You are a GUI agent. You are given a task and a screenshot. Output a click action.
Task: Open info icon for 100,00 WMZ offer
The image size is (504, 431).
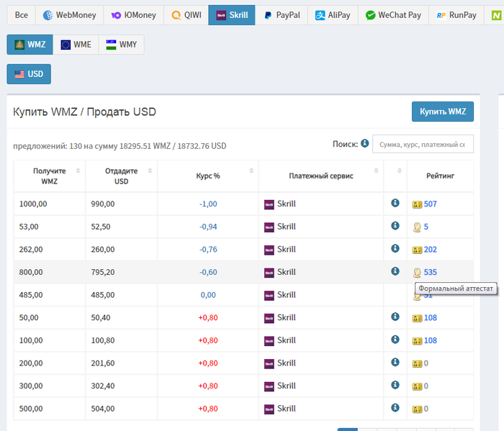coord(395,340)
